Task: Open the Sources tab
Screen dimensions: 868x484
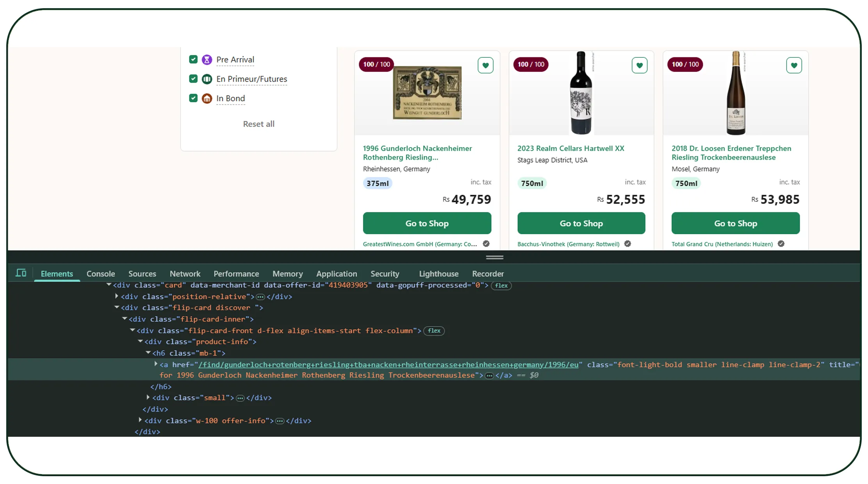Action: click(x=142, y=274)
